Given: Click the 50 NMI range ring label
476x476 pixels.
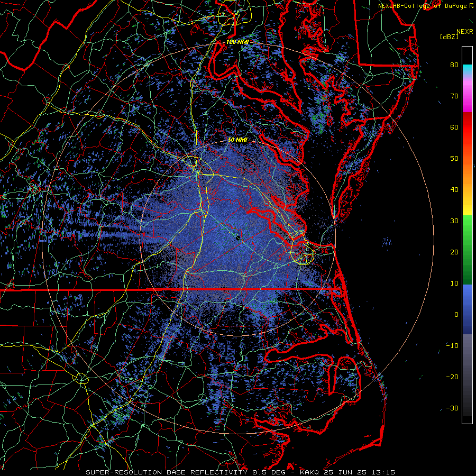Looking at the screenshot, I should [237, 140].
